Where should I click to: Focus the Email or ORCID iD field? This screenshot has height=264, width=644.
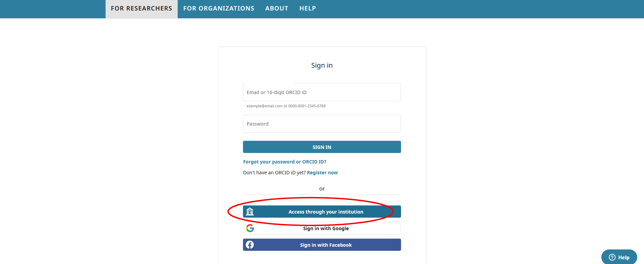click(322, 92)
